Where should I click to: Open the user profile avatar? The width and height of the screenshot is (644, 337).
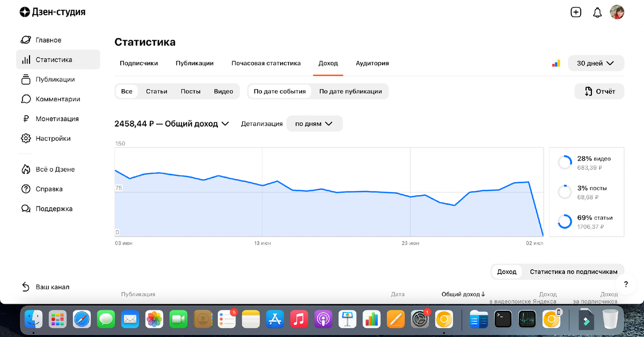tap(617, 12)
